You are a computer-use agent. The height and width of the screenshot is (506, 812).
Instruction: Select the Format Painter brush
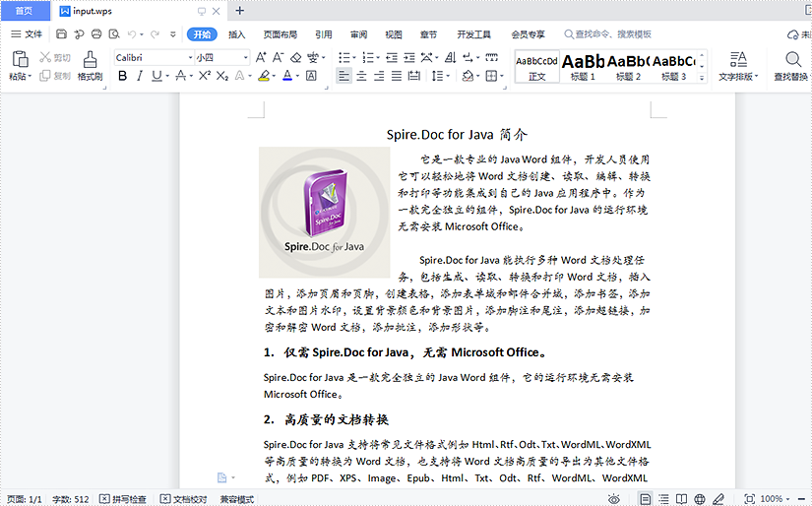click(x=91, y=59)
